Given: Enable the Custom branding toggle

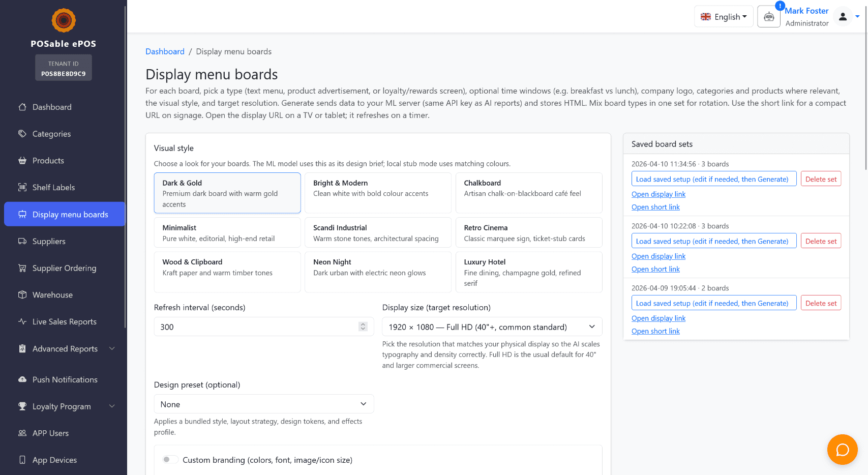Looking at the screenshot, I should pos(170,460).
